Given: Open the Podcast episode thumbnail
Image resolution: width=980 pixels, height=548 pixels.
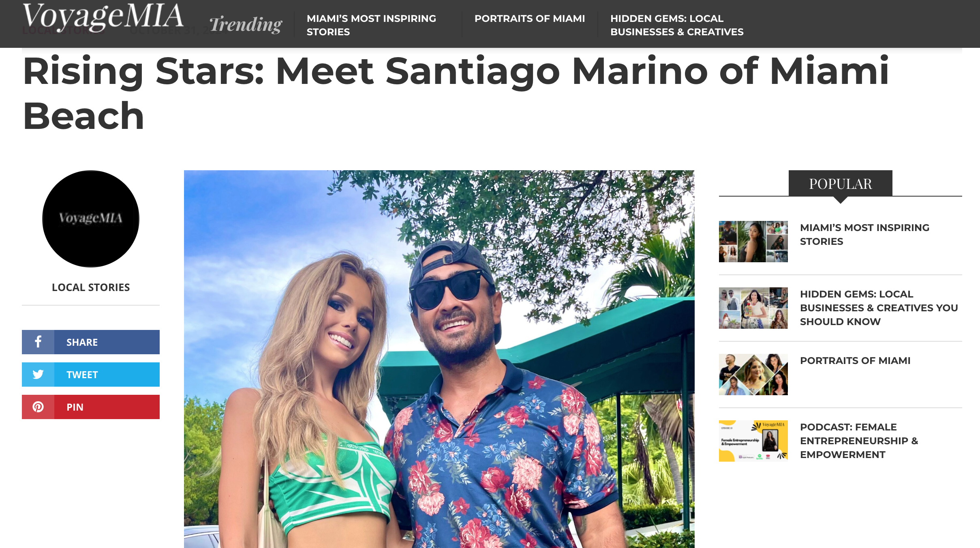Looking at the screenshot, I should pos(753,441).
